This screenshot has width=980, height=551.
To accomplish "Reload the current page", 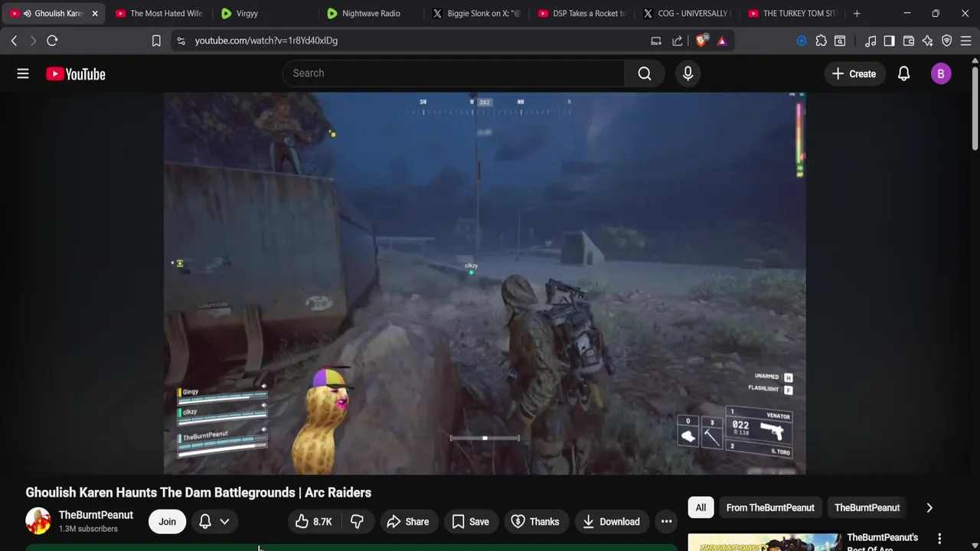I will [x=52, y=41].
